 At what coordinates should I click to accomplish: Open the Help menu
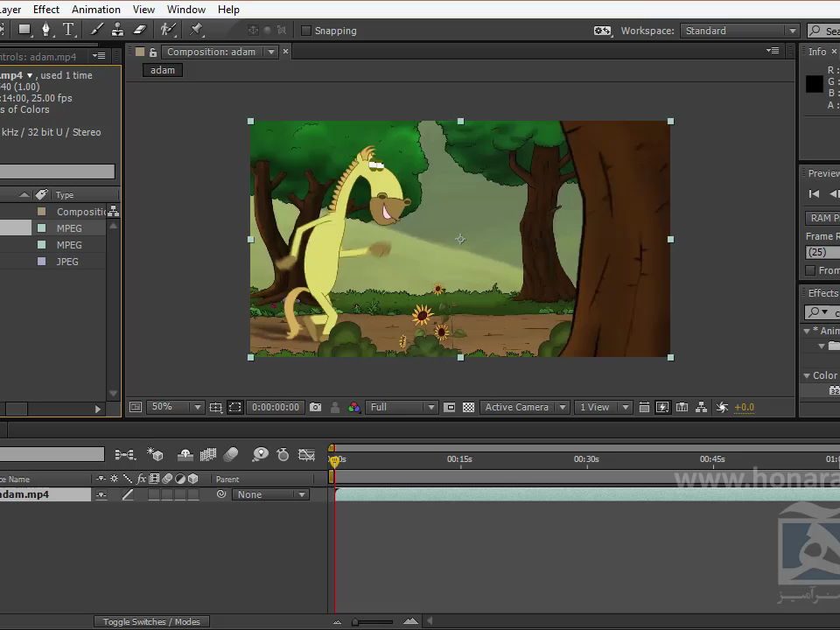[x=228, y=9]
